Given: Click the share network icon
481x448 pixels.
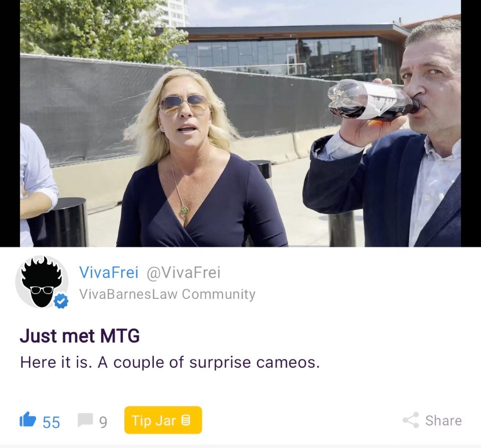Looking at the screenshot, I should tap(411, 420).
